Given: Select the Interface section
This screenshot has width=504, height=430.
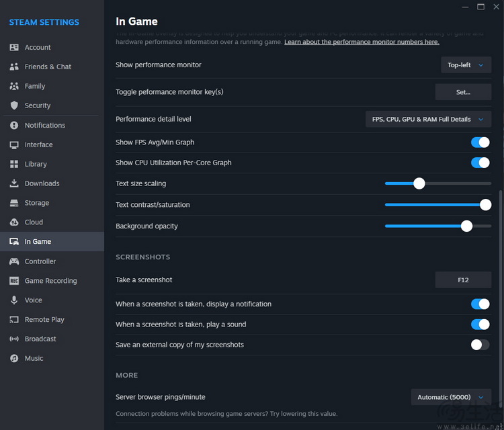Looking at the screenshot, I should pos(52,145).
